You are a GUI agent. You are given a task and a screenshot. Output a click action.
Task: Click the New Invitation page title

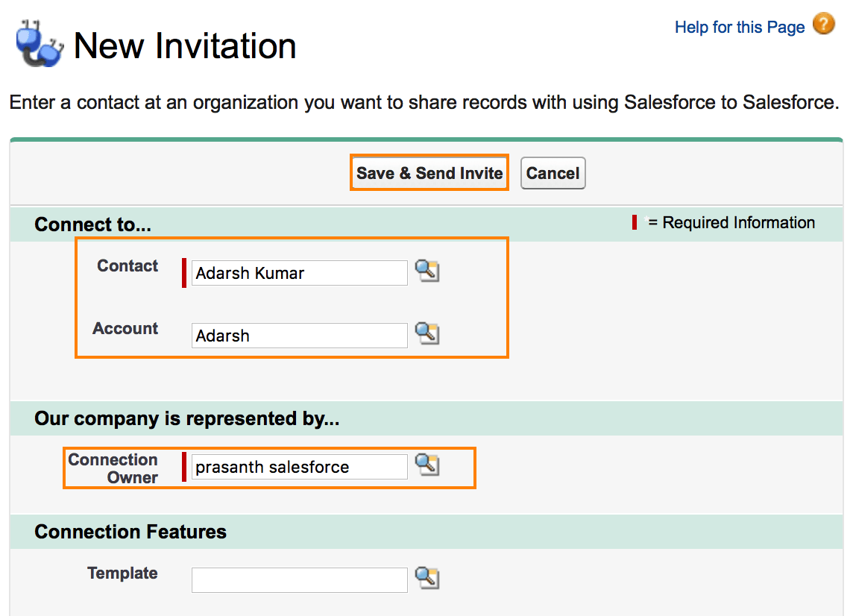pyautogui.click(x=185, y=45)
